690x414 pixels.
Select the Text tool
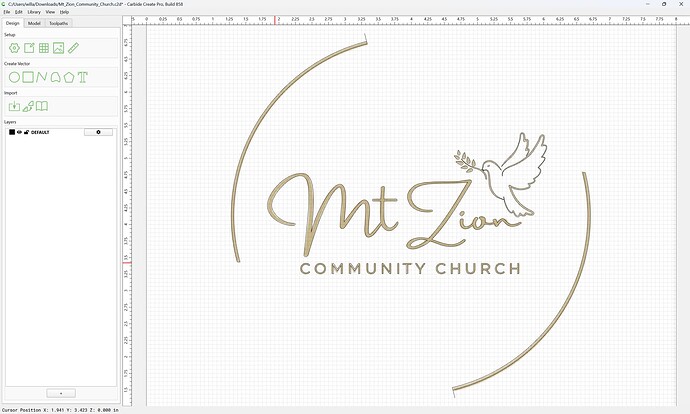(x=83, y=77)
